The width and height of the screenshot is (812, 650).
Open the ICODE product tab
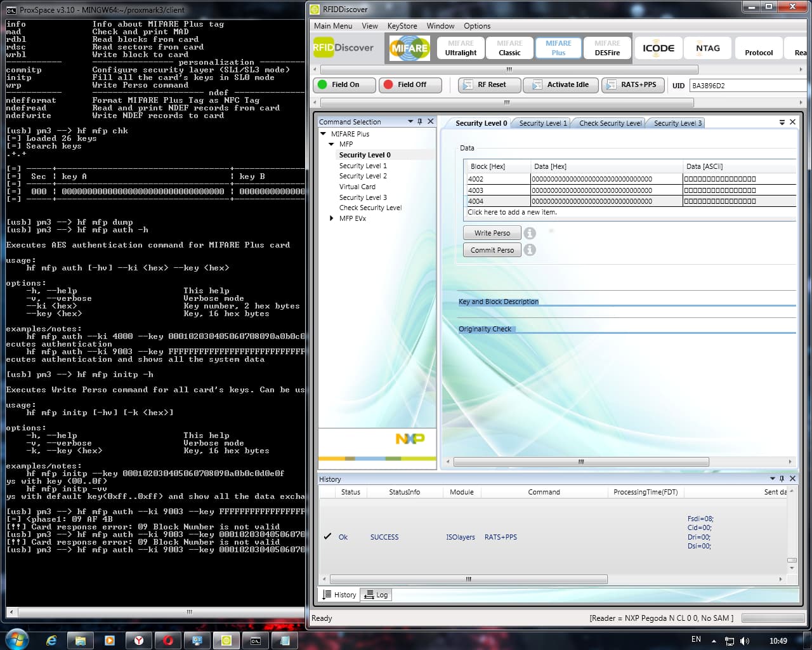point(658,48)
